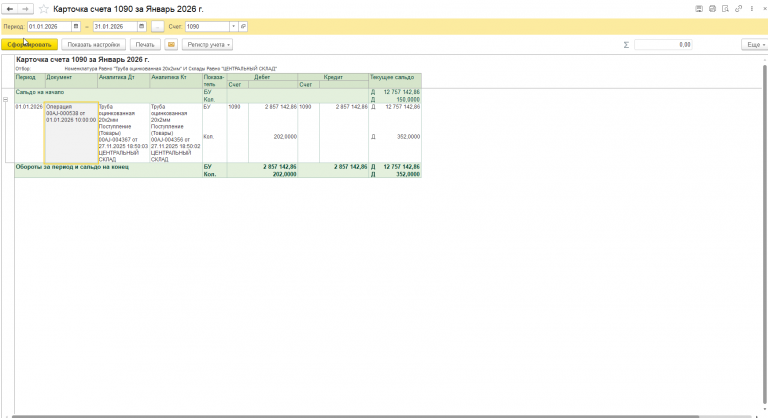This screenshot has width=768, height=418.
Task: Click the Печать button
Action: click(x=145, y=45)
